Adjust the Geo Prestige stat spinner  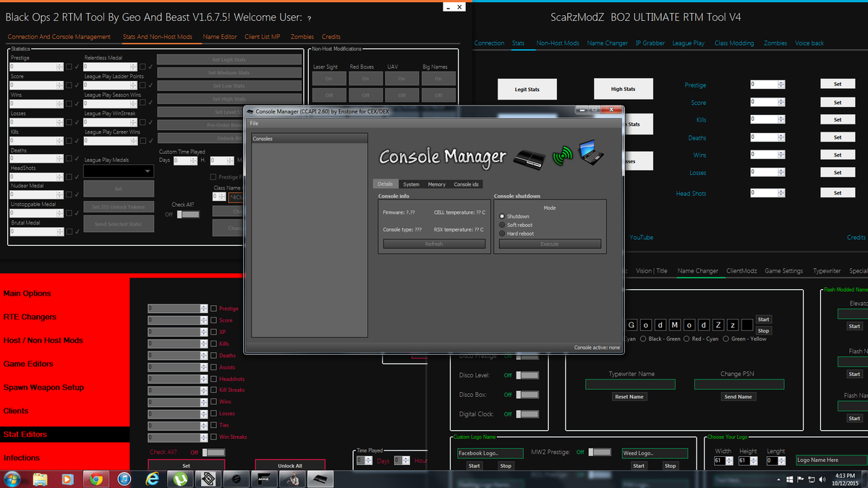pyautogui.click(x=60, y=67)
